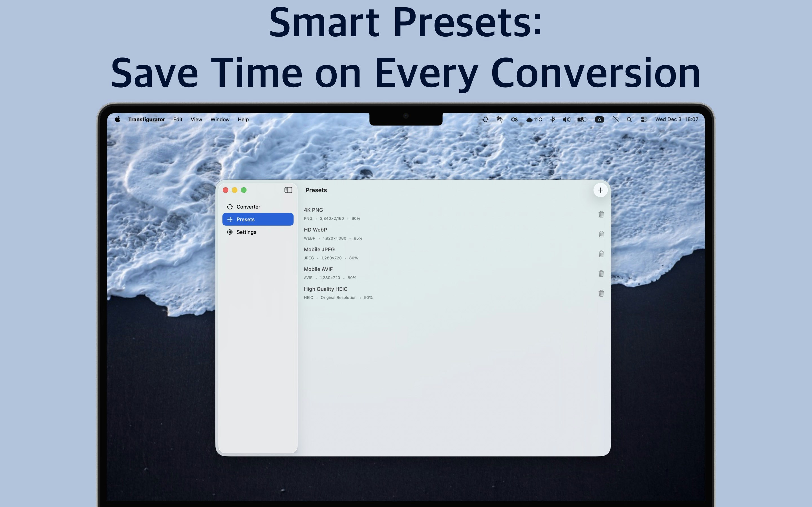Open the View menu
The height and width of the screenshot is (507, 812).
tap(196, 119)
